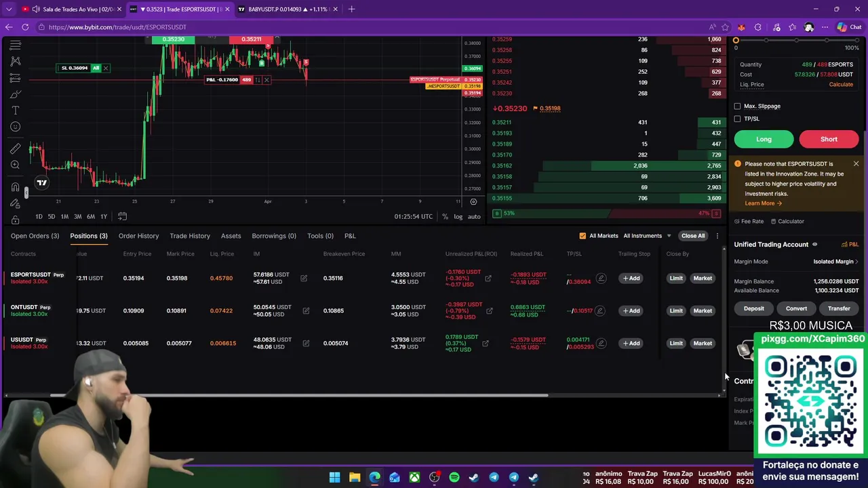Select the brush drawing tool

(x=15, y=94)
